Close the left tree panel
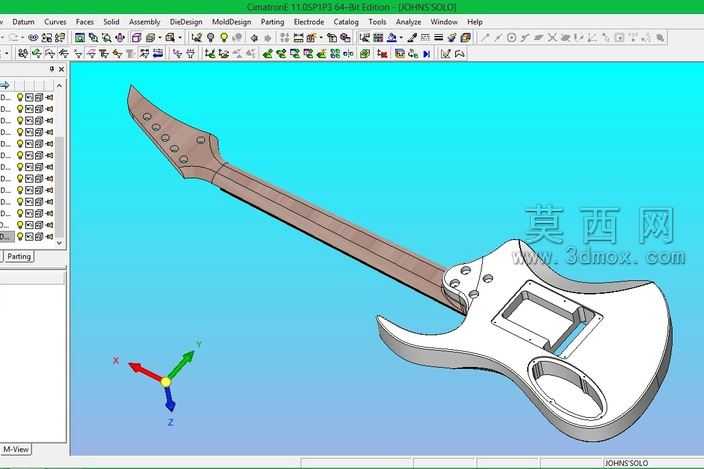 62,69
